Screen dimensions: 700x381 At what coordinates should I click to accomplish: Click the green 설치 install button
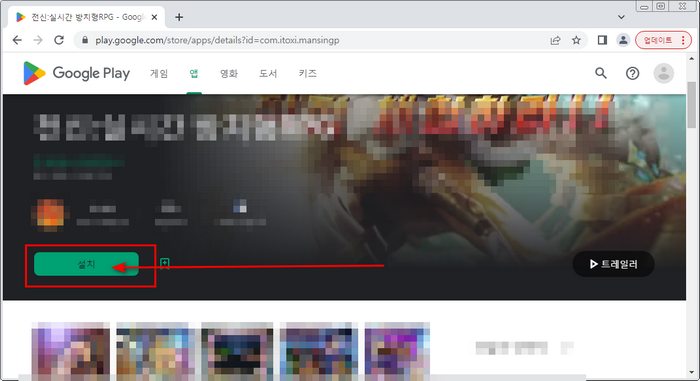pos(86,264)
